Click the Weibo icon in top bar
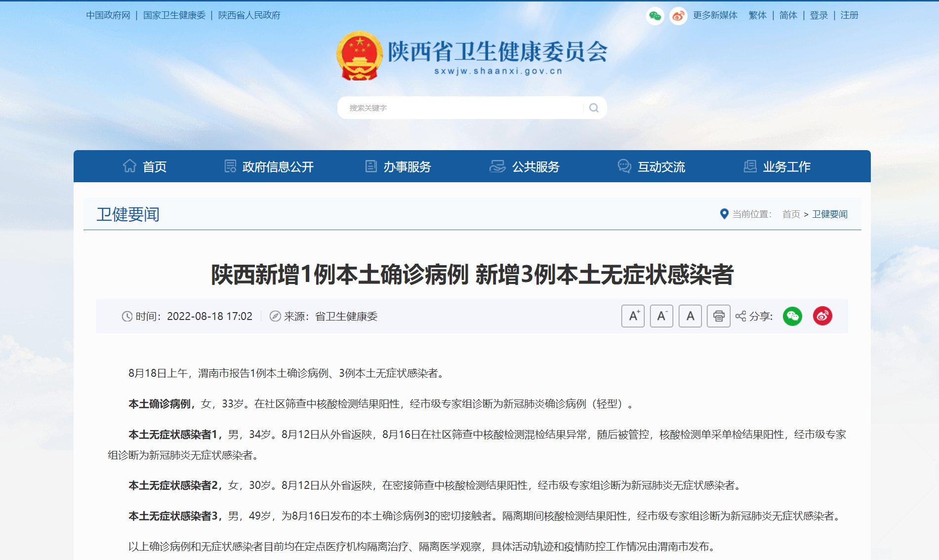Viewport: 939px width, 560px height. tap(678, 16)
